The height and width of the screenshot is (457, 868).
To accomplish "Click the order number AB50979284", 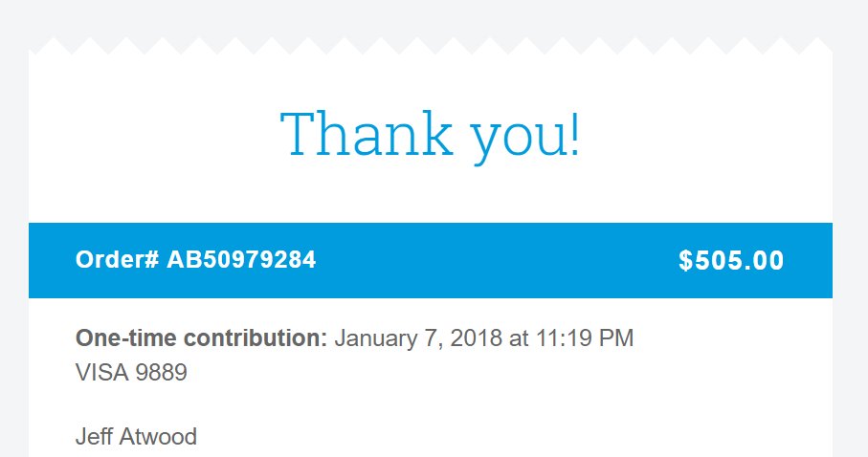I will point(241,260).
